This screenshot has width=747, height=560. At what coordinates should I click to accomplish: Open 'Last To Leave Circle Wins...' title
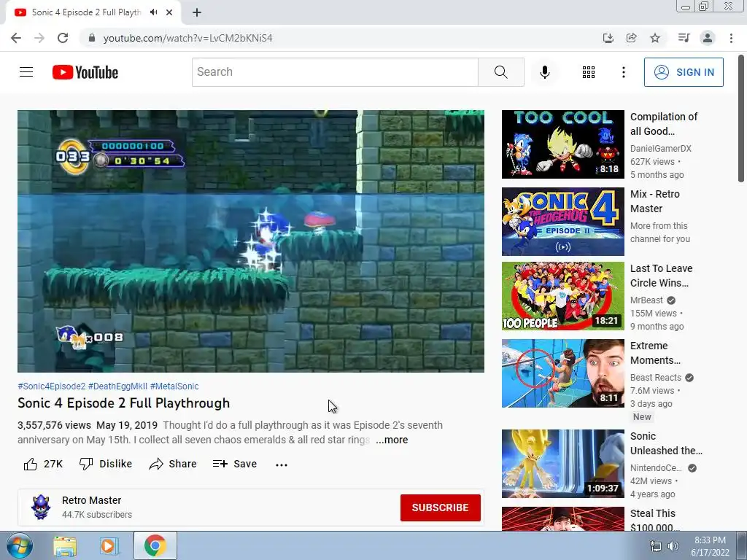point(661,276)
